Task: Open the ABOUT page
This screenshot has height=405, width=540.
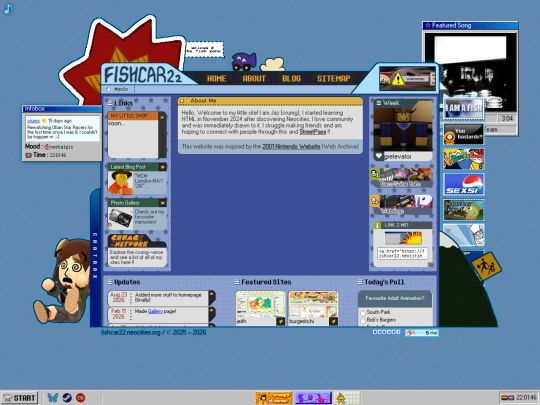Action: [x=254, y=79]
